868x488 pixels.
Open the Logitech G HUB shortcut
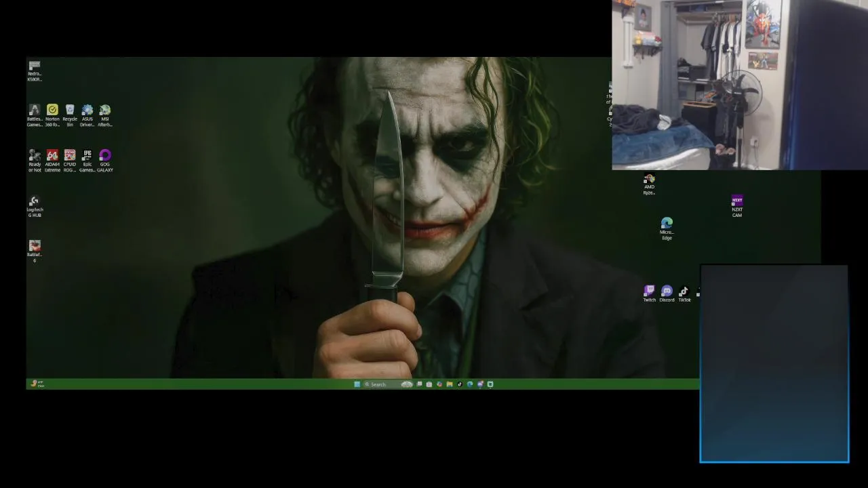[x=35, y=207]
